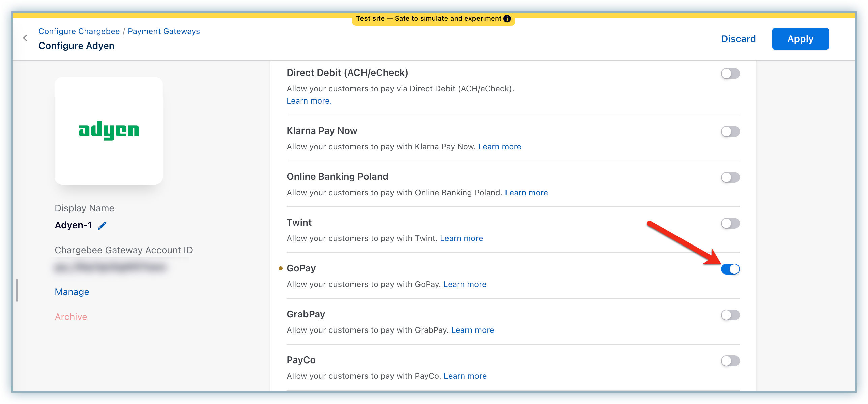Click the blurred gateway account ID value

click(110, 268)
